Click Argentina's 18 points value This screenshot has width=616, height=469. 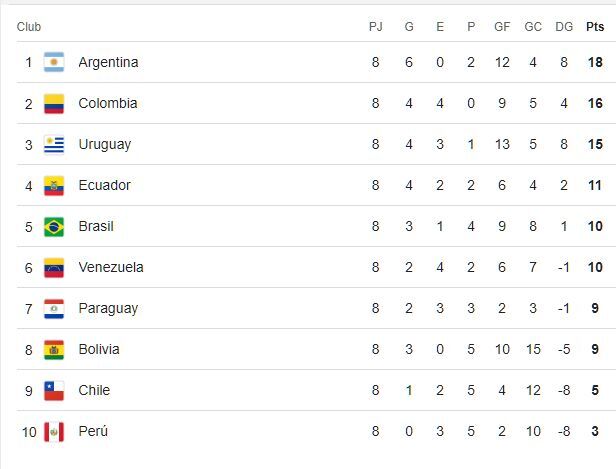(x=595, y=63)
